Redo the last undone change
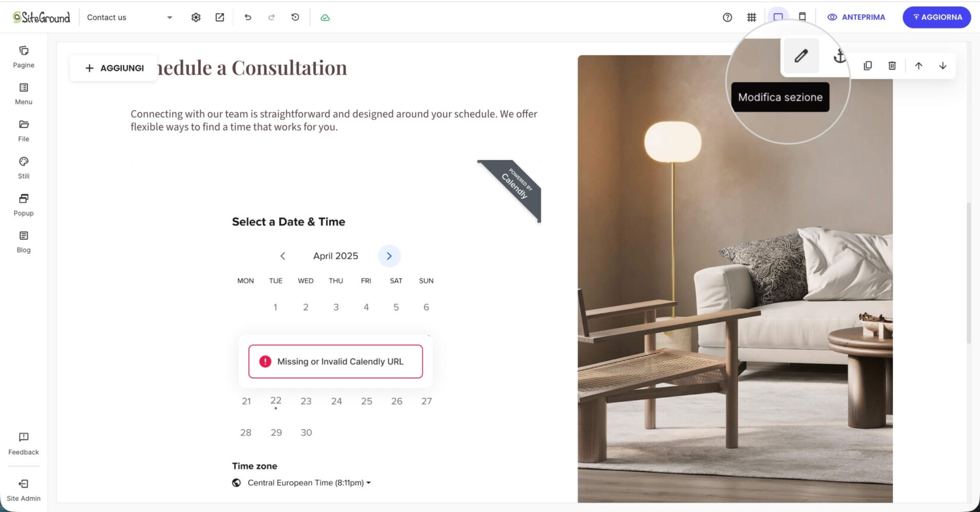 271,17
